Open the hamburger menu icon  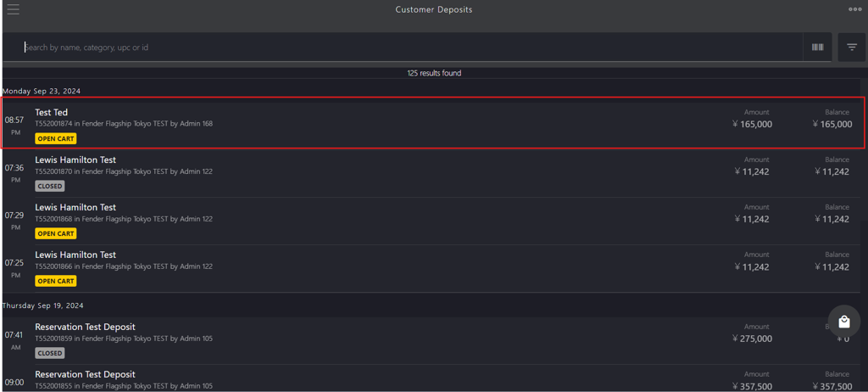tap(14, 9)
